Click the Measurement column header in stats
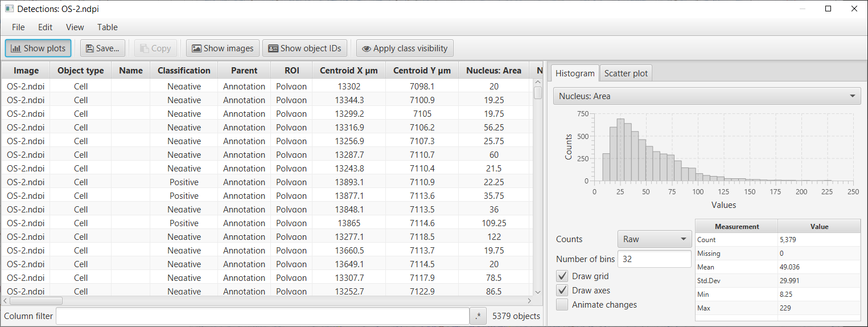 pyautogui.click(x=737, y=226)
